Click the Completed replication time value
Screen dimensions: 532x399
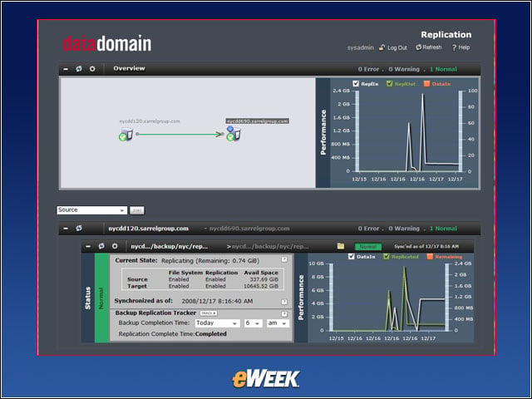(x=210, y=334)
